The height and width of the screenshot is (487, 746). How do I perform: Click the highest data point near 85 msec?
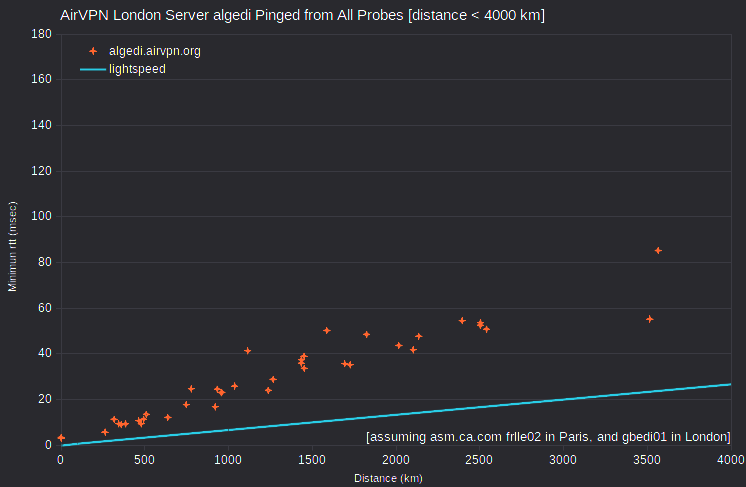[658, 251]
